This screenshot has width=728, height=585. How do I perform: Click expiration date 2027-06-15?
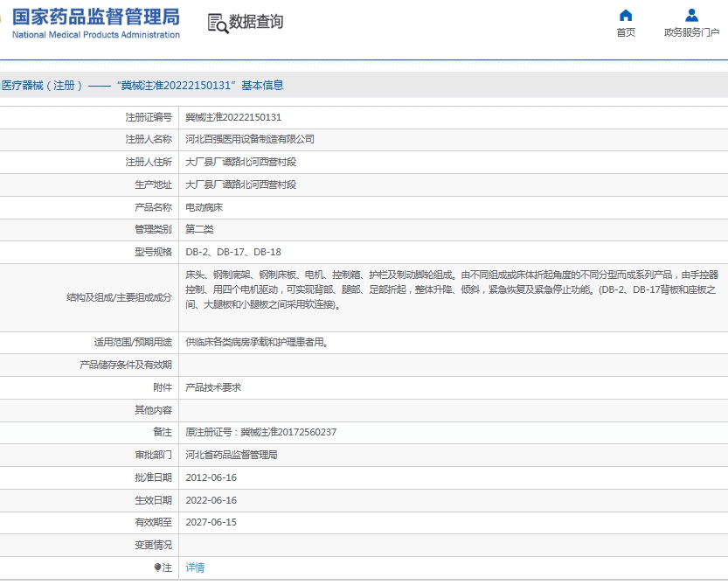tap(210, 522)
